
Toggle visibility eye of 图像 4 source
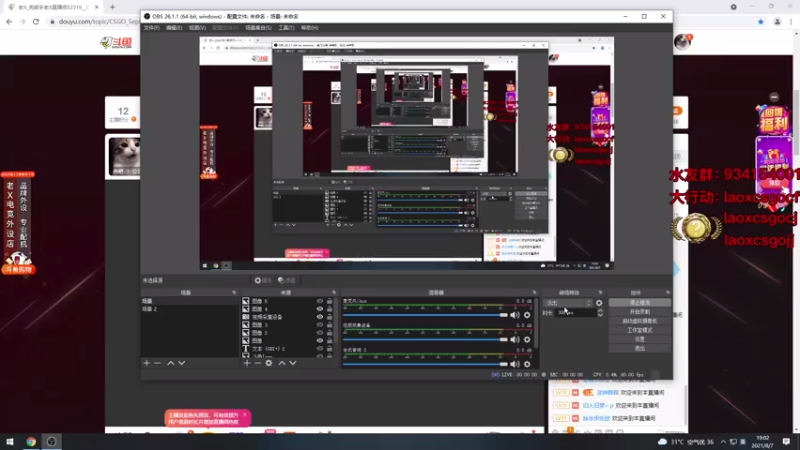point(320,309)
